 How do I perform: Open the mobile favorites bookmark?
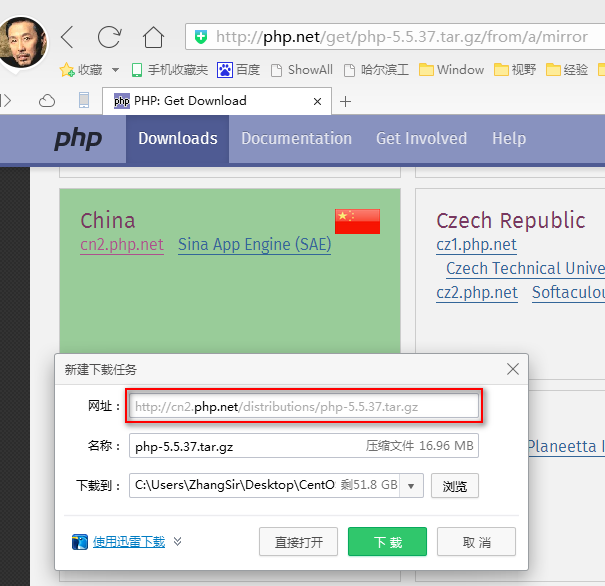pyautogui.click(x=169, y=70)
